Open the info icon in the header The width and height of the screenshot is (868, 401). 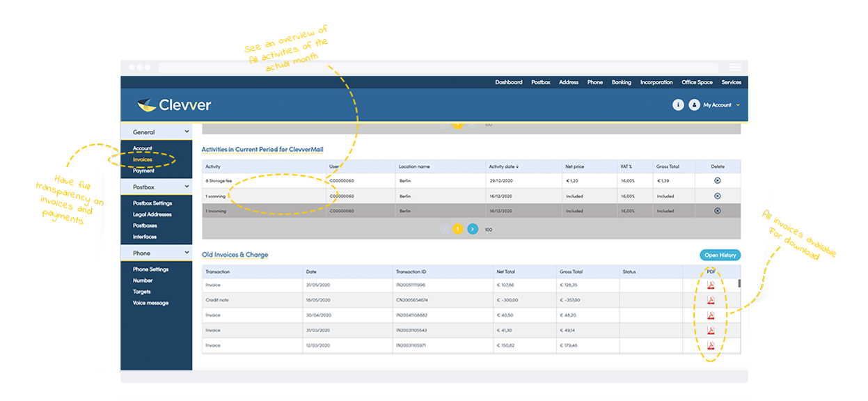678,104
